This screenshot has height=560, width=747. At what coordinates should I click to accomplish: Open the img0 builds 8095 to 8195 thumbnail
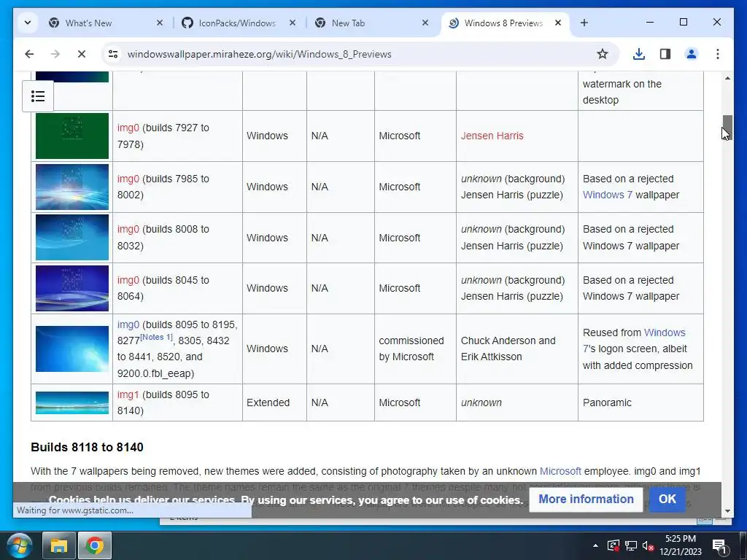point(72,349)
